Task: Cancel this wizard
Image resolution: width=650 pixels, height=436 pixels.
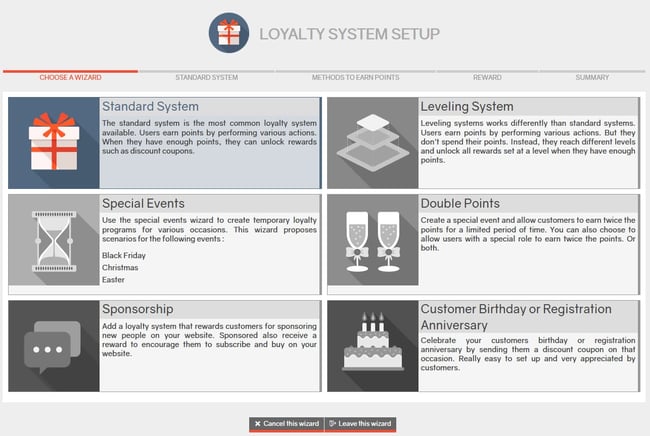Action: coord(286,424)
